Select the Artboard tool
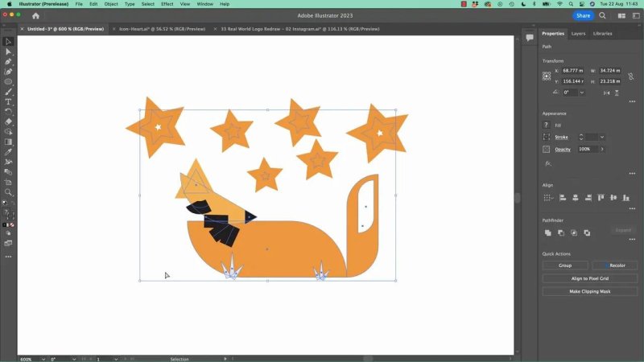The width and height of the screenshot is (644, 362). [x=8, y=182]
